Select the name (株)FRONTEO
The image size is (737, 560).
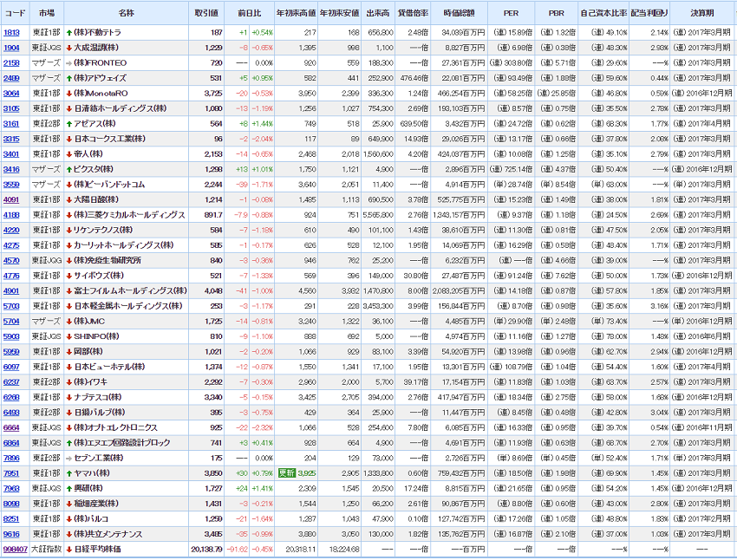coord(100,63)
